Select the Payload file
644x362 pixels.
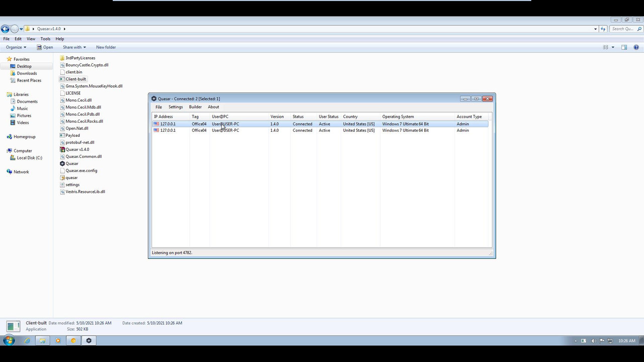(x=69, y=135)
